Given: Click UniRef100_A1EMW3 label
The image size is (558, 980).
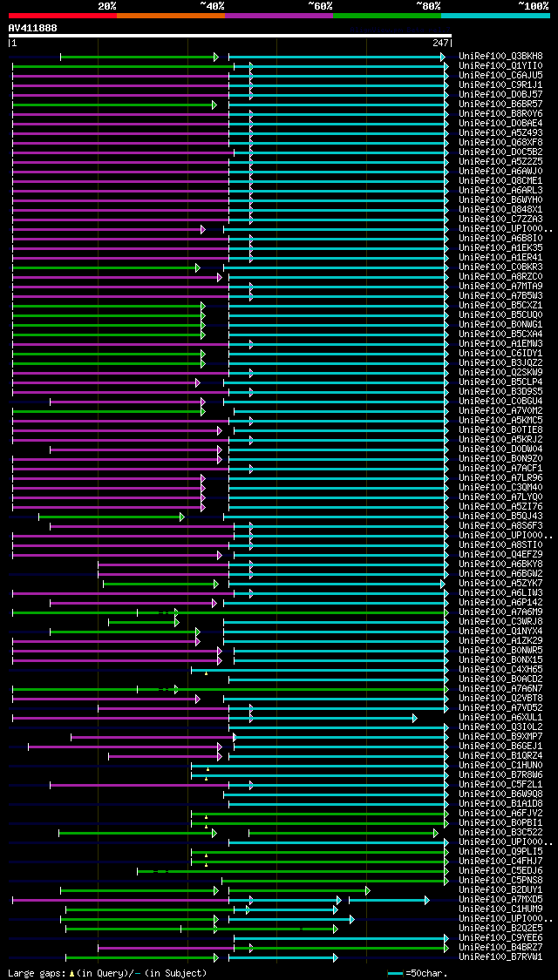Looking at the screenshot, I should coord(500,344).
